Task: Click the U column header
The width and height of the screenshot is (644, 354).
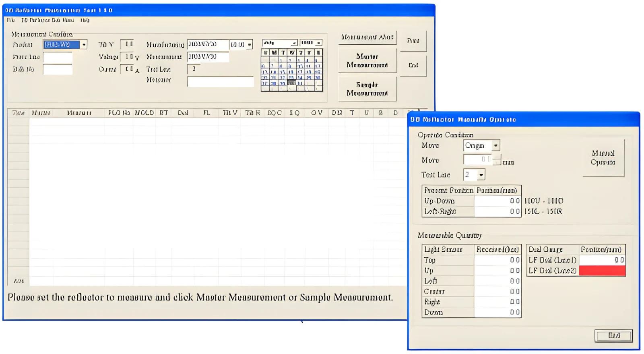Action: coord(366,113)
